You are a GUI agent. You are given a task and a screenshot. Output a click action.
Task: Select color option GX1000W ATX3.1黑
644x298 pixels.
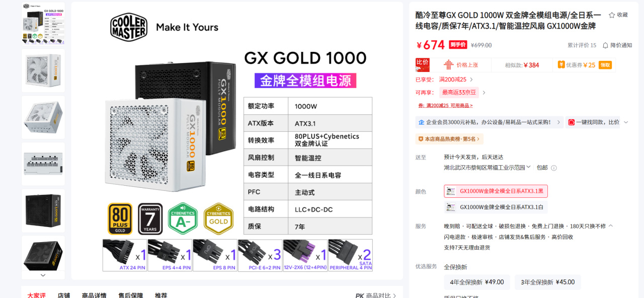pyautogui.click(x=496, y=191)
